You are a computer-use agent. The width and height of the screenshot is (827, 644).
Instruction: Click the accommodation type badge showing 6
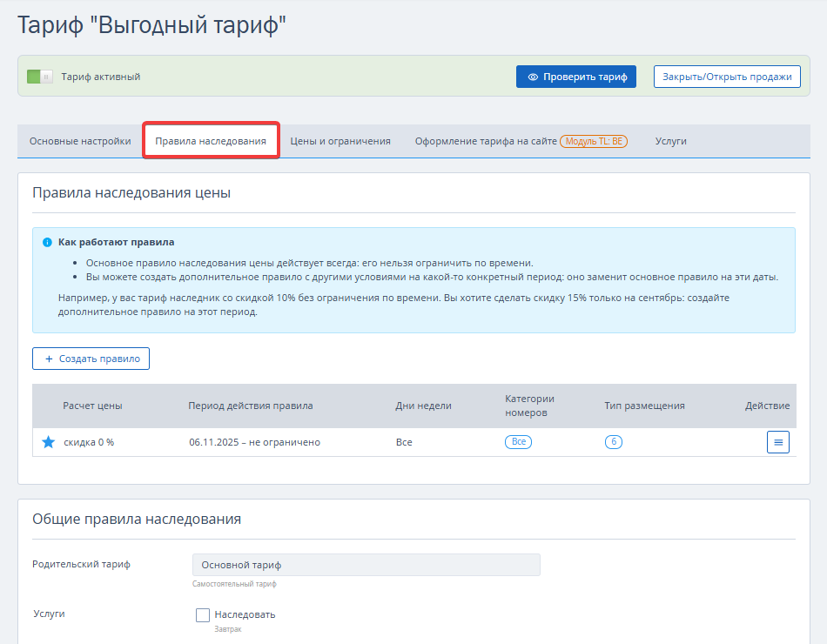[614, 442]
